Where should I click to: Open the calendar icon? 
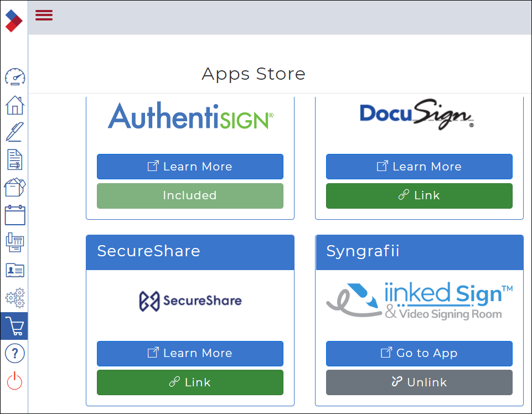15,215
